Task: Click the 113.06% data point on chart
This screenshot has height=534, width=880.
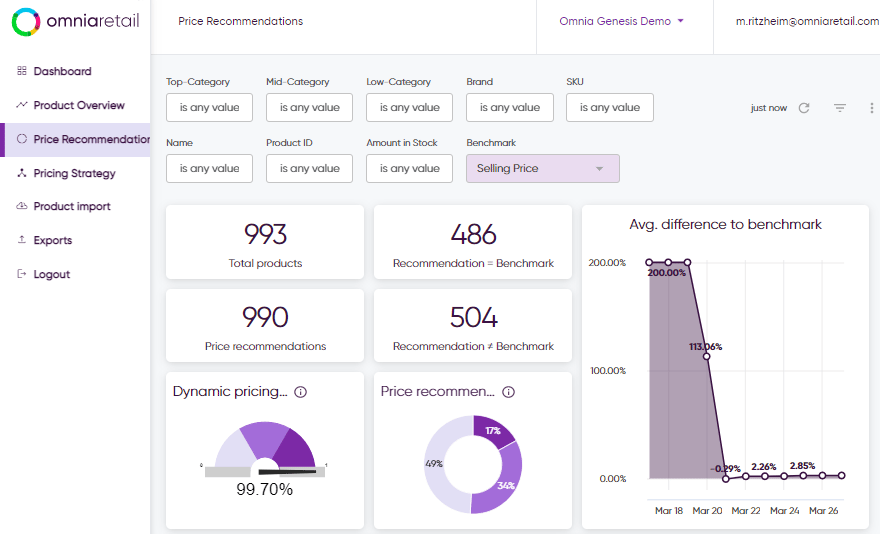Action: click(707, 357)
